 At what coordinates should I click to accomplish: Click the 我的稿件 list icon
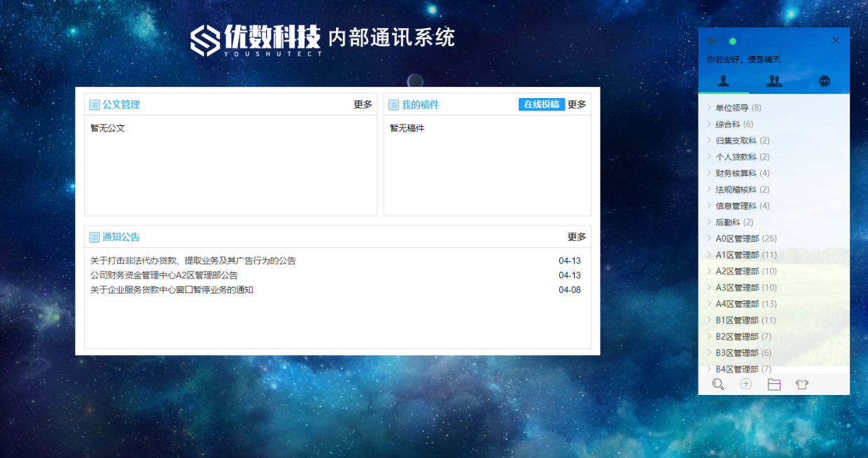coord(393,105)
